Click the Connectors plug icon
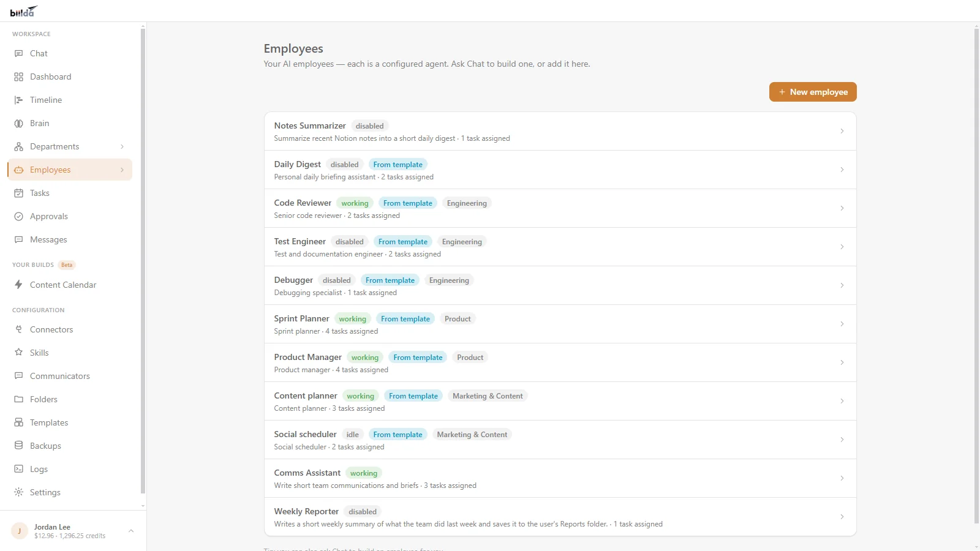The image size is (980, 551). tap(18, 329)
